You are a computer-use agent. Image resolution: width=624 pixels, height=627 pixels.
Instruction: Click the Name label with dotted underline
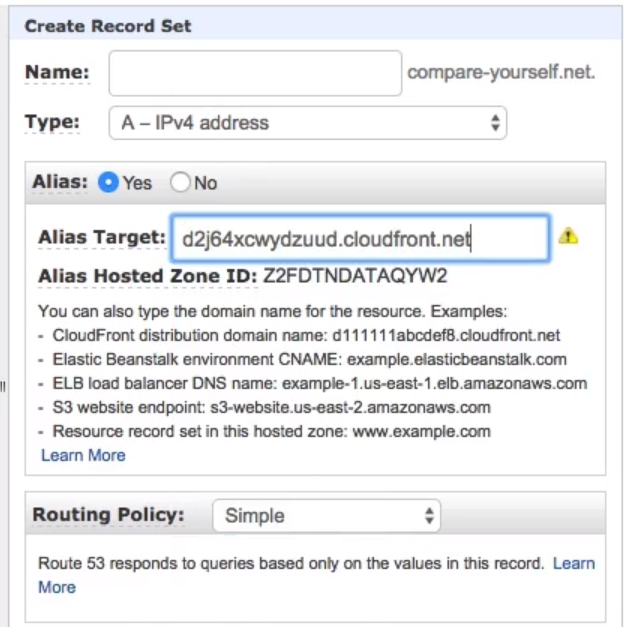click(x=57, y=72)
